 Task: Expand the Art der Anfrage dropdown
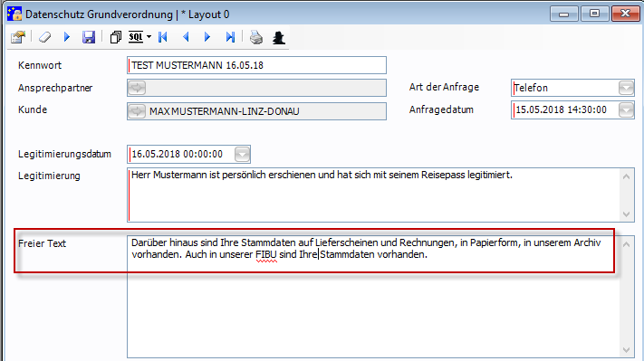[x=627, y=88]
